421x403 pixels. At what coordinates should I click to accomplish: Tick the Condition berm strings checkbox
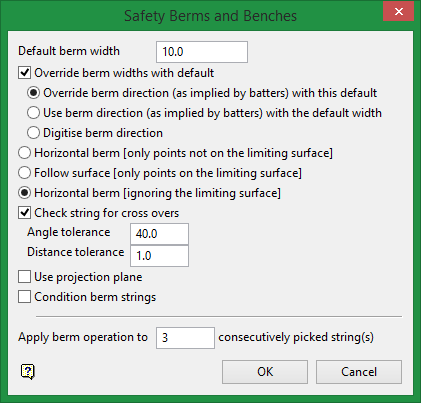pos(25,297)
